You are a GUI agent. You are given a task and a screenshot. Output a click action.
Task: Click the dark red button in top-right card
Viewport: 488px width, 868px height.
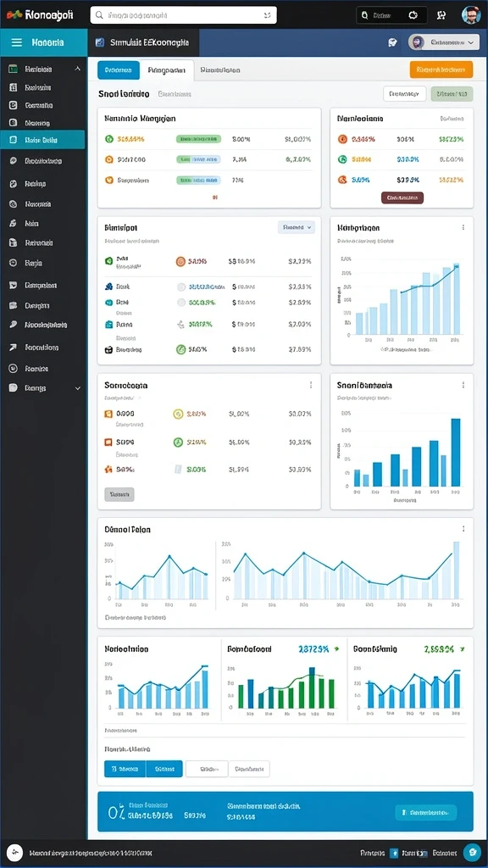click(402, 198)
